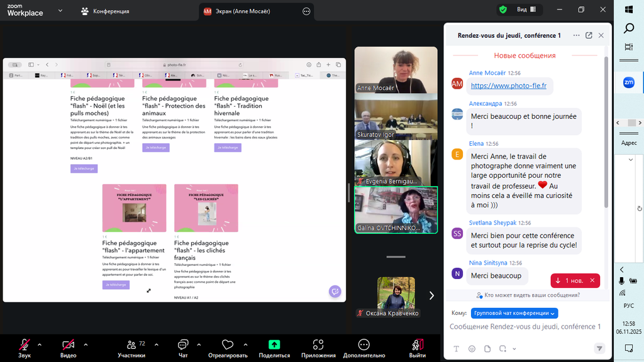Switch to the Конференция tab
This screenshot has height=362, width=644.
pos(105,11)
